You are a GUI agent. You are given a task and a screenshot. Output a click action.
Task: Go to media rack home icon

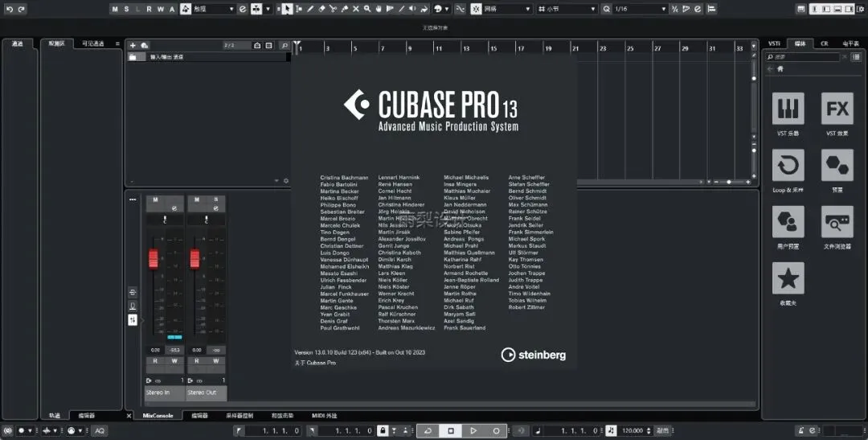coord(780,68)
